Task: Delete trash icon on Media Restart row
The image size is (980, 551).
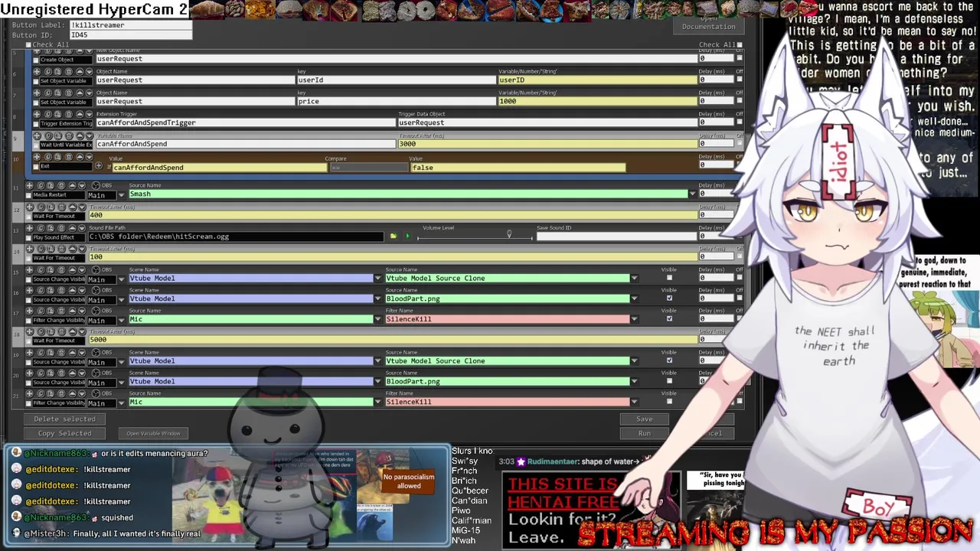Action: click(61, 185)
